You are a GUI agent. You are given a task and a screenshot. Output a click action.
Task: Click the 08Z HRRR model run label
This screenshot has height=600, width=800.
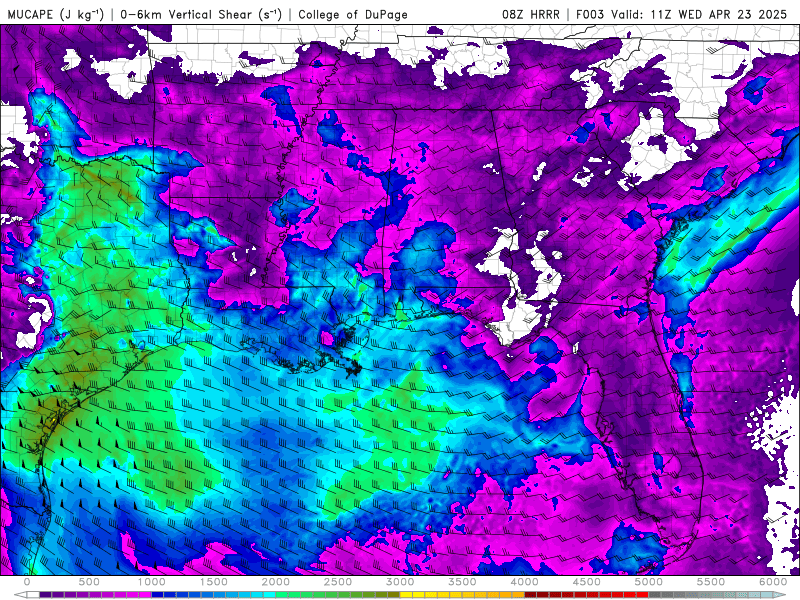531,14
